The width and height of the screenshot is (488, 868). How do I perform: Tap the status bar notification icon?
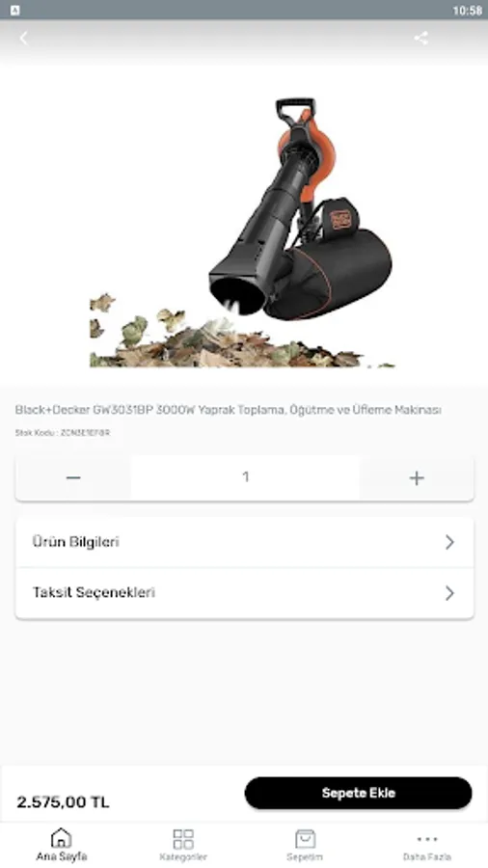14,10
